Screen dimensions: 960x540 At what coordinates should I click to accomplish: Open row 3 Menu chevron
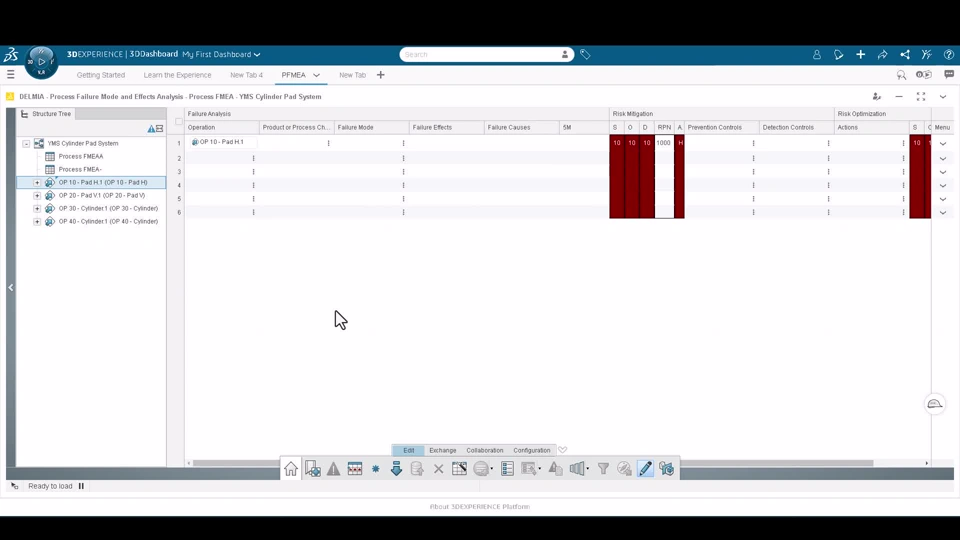coord(943,172)
